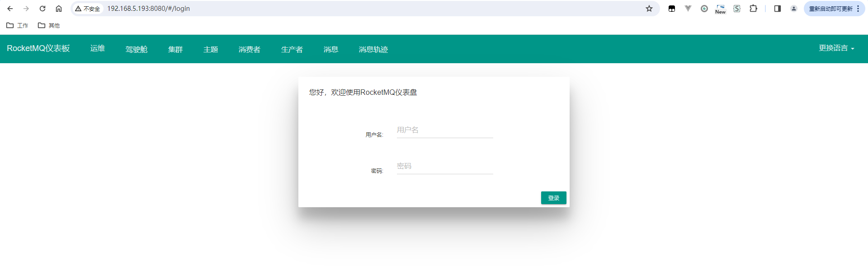Open the 集群 cluster tab
Screen dimensions: 868x279
(175, 49)
